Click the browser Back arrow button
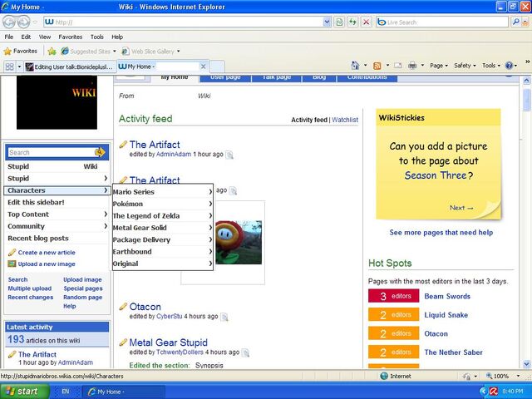Image resolution: width=532 pixels, height=399 pixels. point(9,22)
